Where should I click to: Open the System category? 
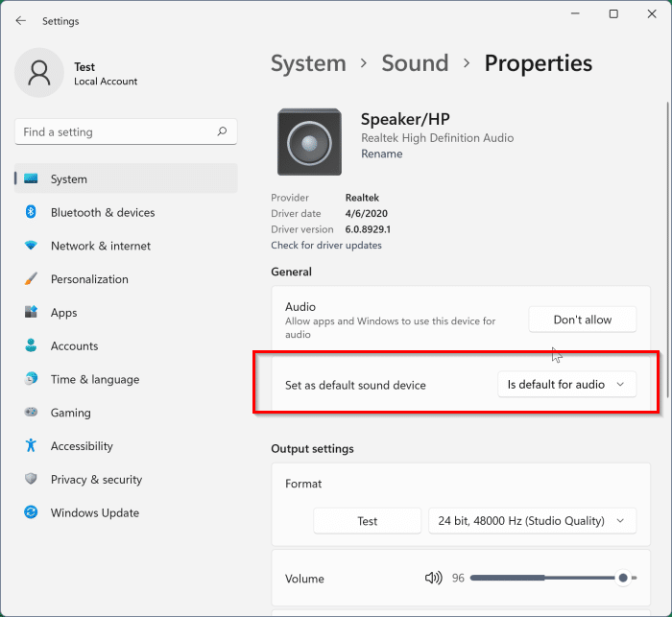126,178
